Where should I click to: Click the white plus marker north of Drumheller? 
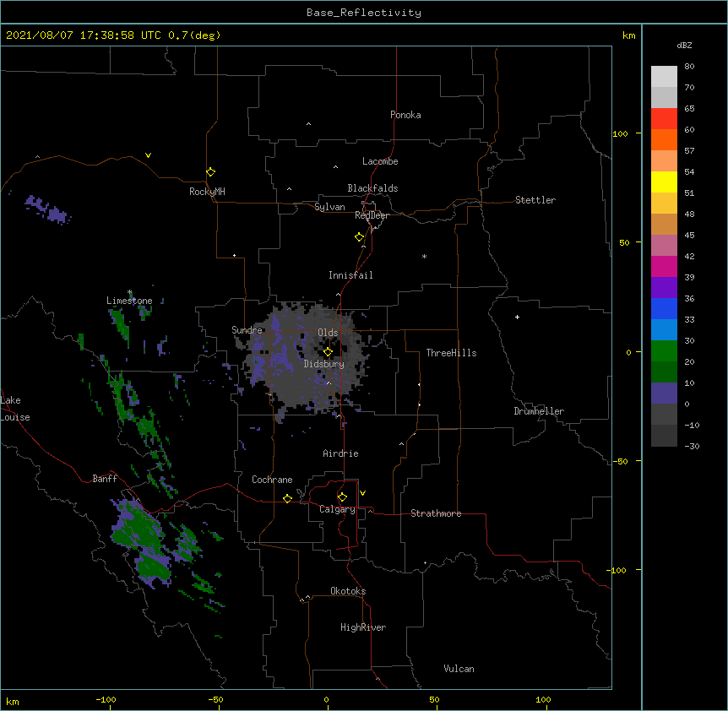tap(517, 317)
